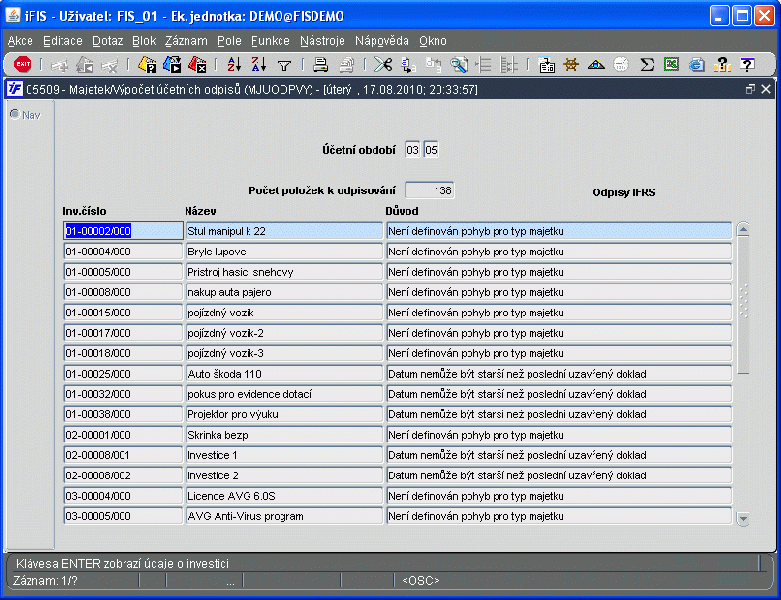Click the first greyed icon after EXIT
This screenshot has width=781, height=600.
[59, 65]
